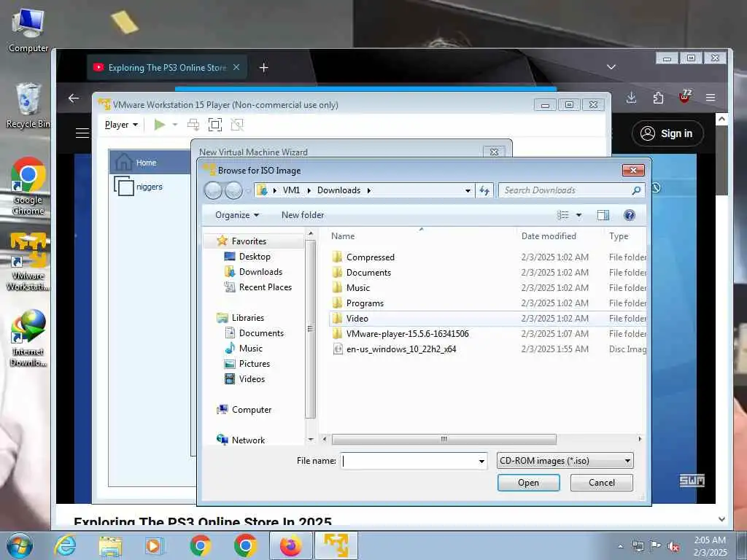This screenshot has height=560, width=747.
Task: Select Downloads under Favorites
Action: [x=260, y=272]
